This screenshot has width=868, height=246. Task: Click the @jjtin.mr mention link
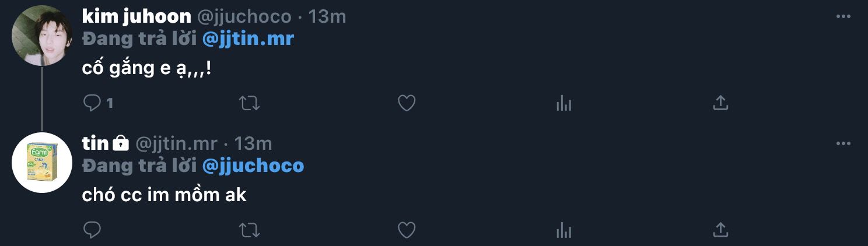[x=248, y=39]
